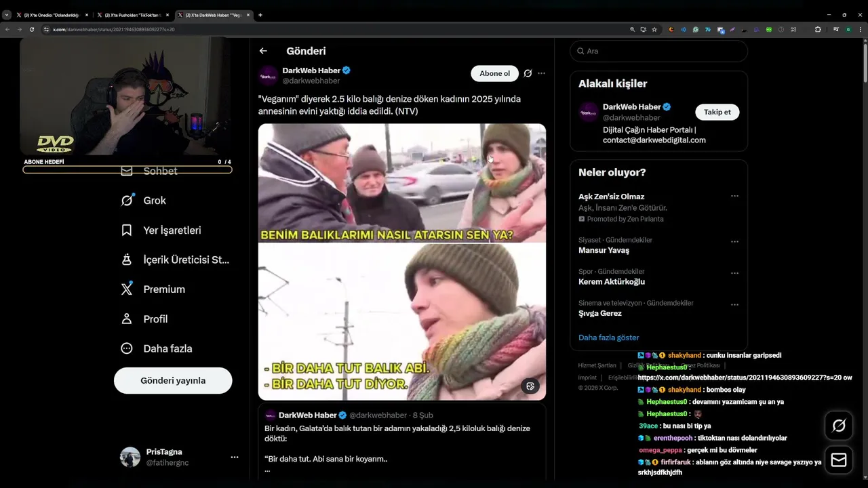Close the X'te Pusholder tab
Viewport: 868px width, 488px height.
click(167, 15)
